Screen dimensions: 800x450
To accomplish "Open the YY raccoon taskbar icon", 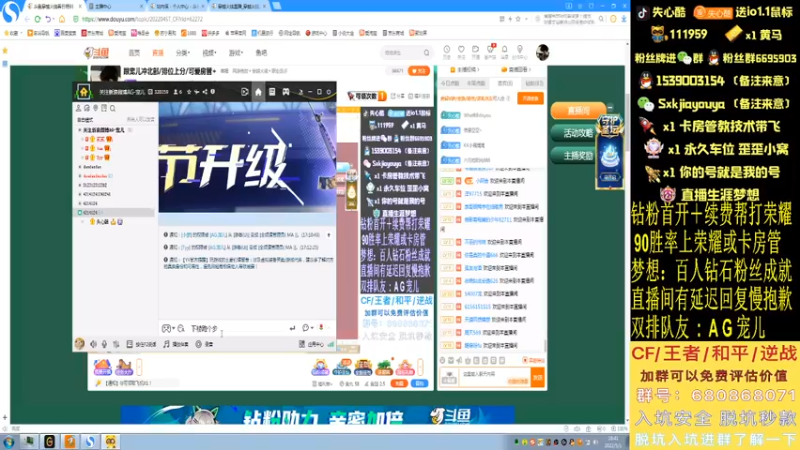I will [x=111, y=441].
